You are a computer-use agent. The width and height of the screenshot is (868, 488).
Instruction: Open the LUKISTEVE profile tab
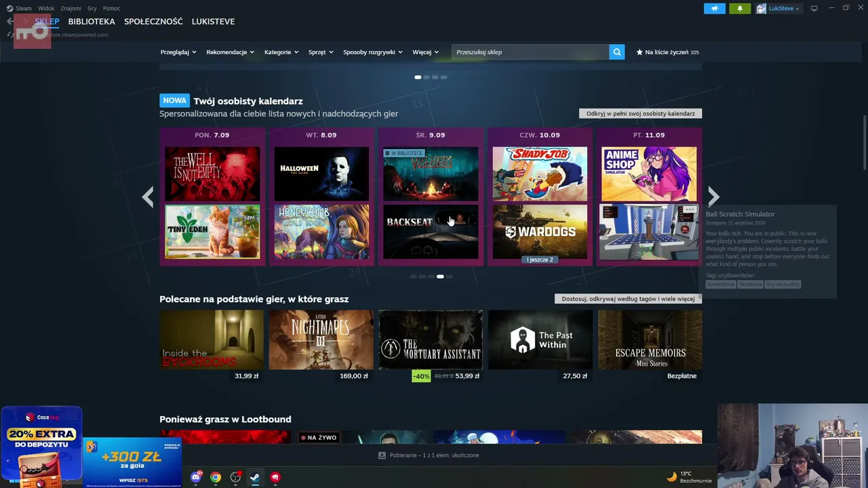pyautogui.click(x=213, y=22)
